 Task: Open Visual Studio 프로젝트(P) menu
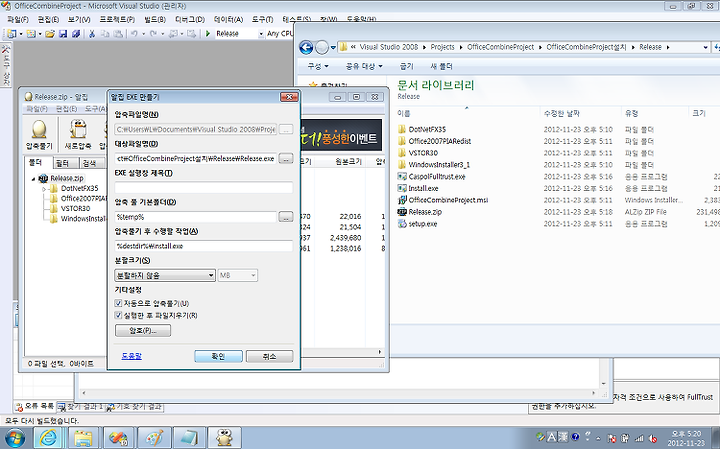coord(117,19)
